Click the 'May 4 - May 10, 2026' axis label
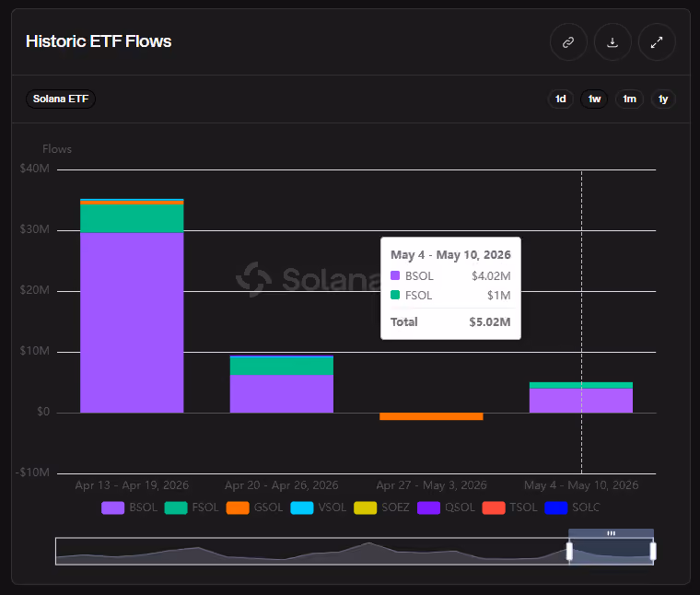The height and width of the screenshot is (595, 700). 581,485
